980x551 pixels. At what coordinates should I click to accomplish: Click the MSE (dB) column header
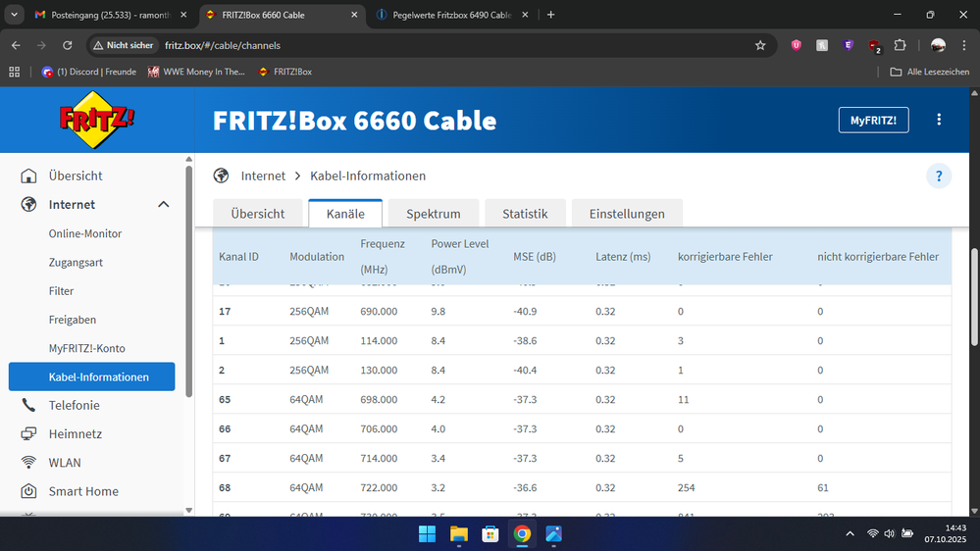535,257
